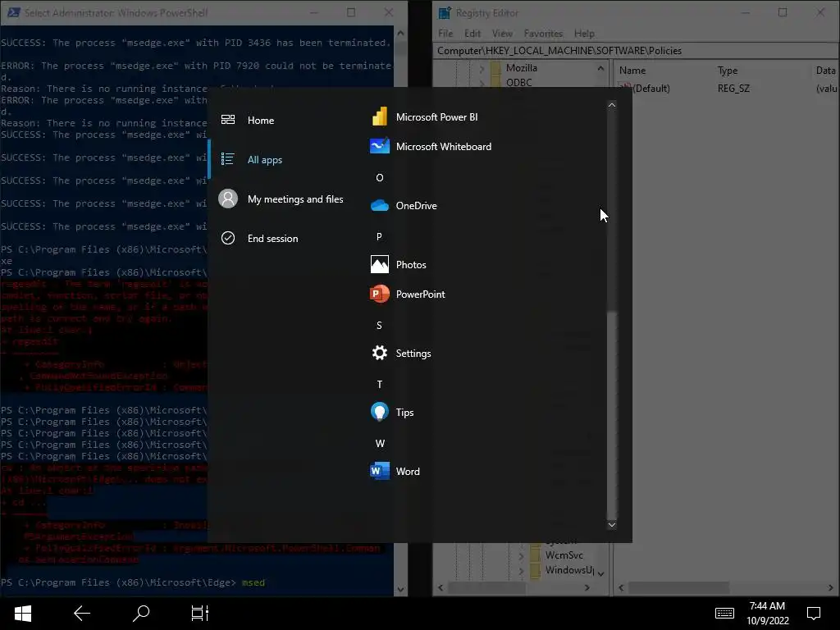Image resolution: width=840 pixels, height=630 pixels.
Task: Select the Mozilla key in registry tree
Action: click(521, 68)
